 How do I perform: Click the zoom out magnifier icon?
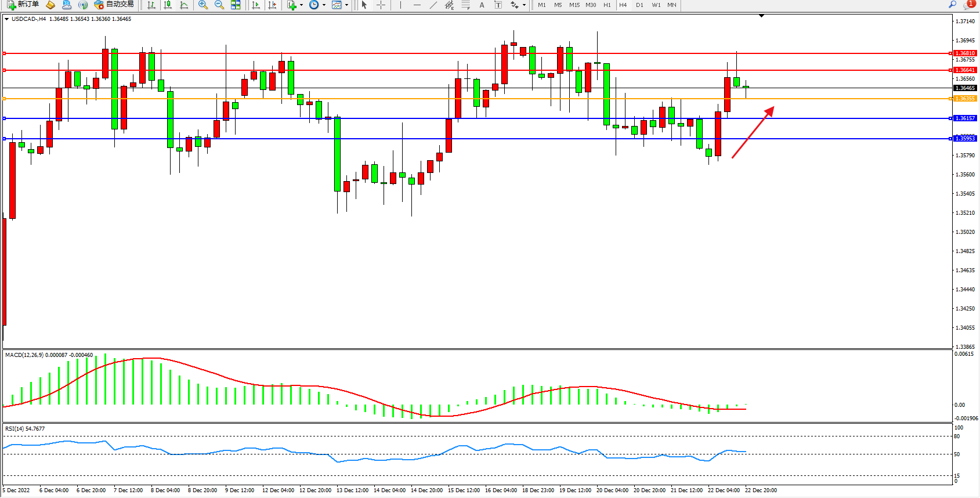[219, 5]
